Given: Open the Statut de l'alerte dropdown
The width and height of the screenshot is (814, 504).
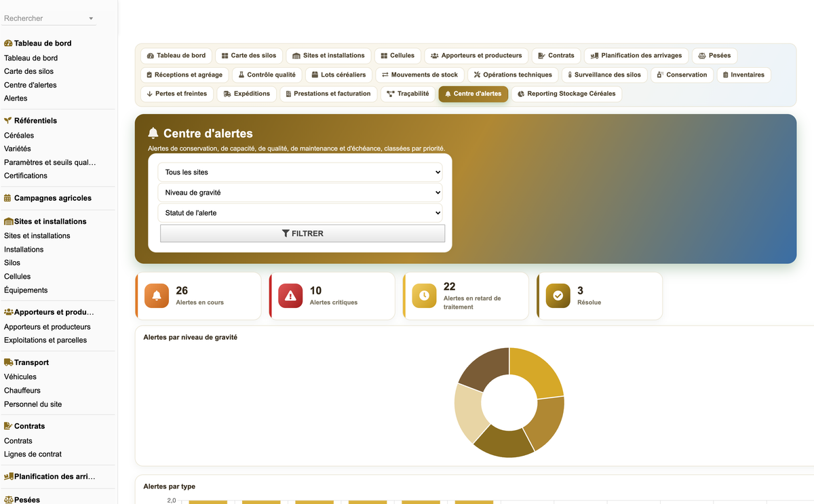Looking at the screenshot, I should coord(300,213).
